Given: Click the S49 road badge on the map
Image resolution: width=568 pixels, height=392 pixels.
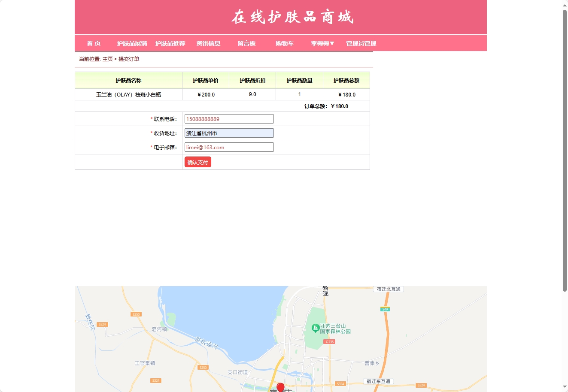Looking at the screenshot, I should (x=384, y=309).
